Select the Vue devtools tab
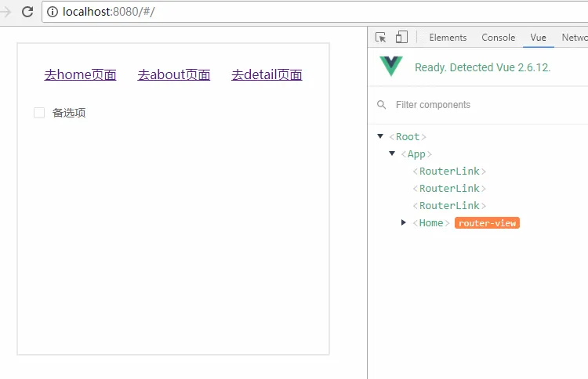 [x=538, y=38]
